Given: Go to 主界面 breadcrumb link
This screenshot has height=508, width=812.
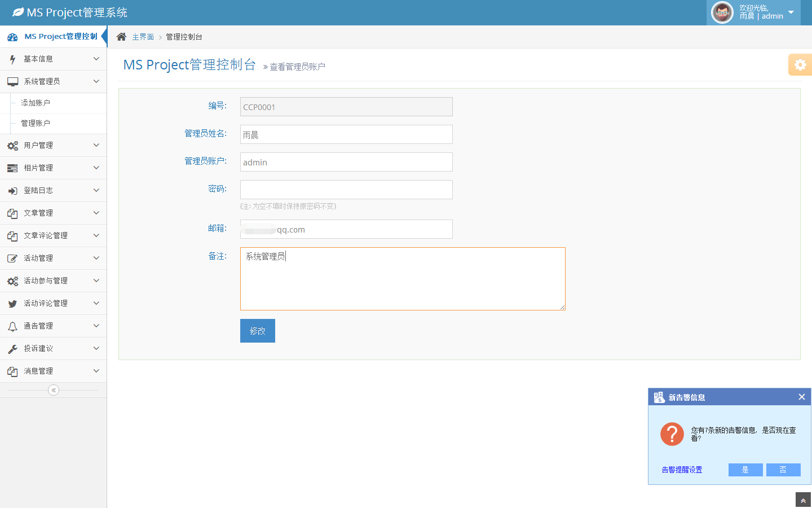Looking at the screenshot, I should pos(143,37).
